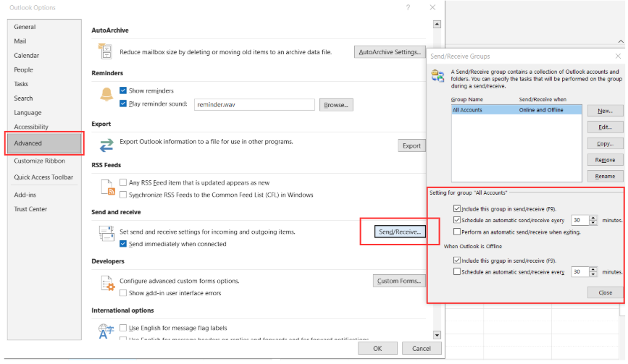Click the International options language icon
The height and width of the screenshot is (364, 628).
pyautogui.click(x=106, y=331)
